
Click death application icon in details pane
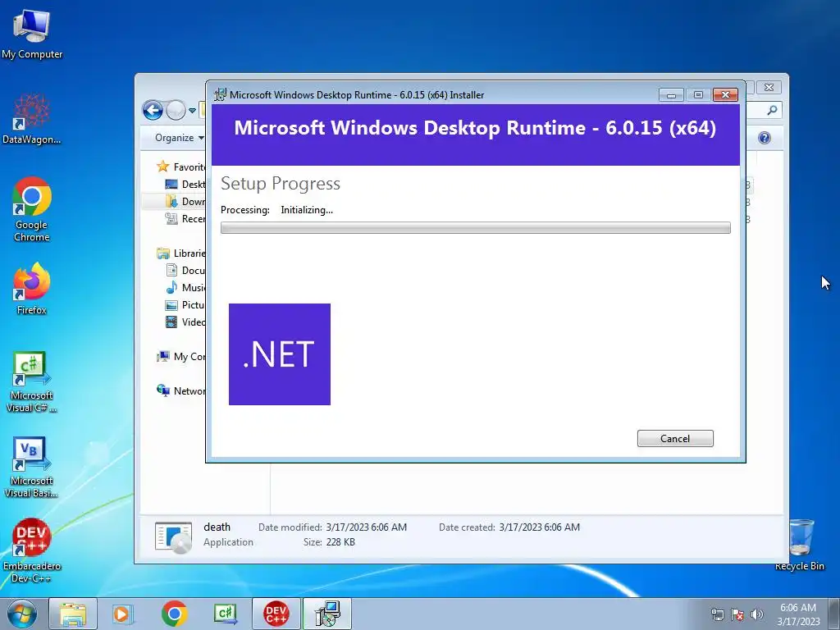173,536
